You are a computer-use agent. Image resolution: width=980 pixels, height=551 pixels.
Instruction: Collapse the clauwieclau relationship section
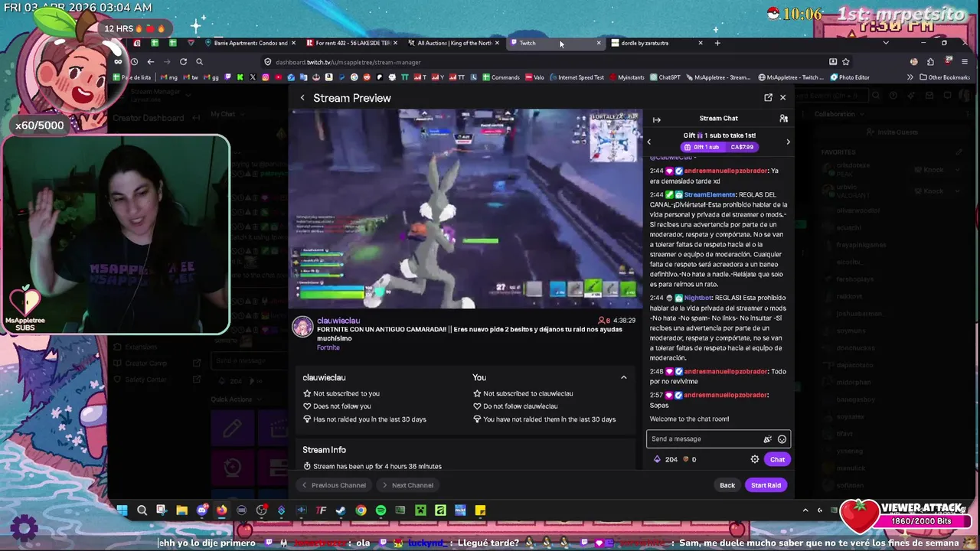click(623, 377)
